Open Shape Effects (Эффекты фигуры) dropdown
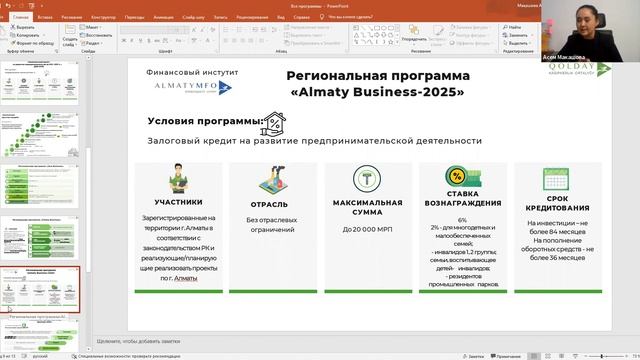The height and width of the screenshot is (360, 640). 470,43
